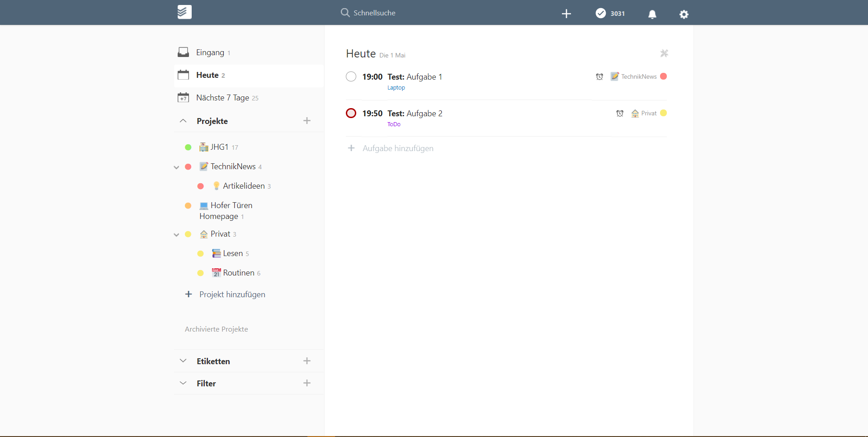The image size is (868, 437).
Task: Go to TechnikNews project from Aufgabe 1
Action: (x=639, y=76)
